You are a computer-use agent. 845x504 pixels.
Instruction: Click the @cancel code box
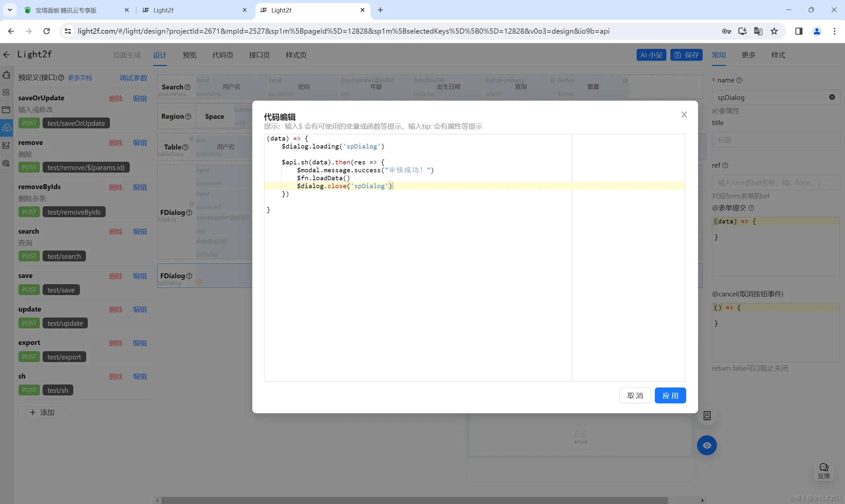tap(776, 333)
